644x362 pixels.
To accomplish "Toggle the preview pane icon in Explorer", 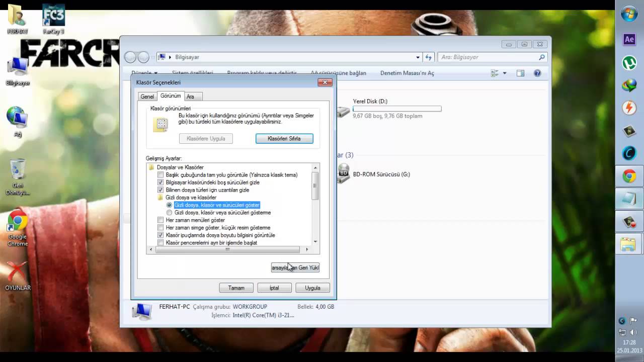I will click(x=520, y=73).
